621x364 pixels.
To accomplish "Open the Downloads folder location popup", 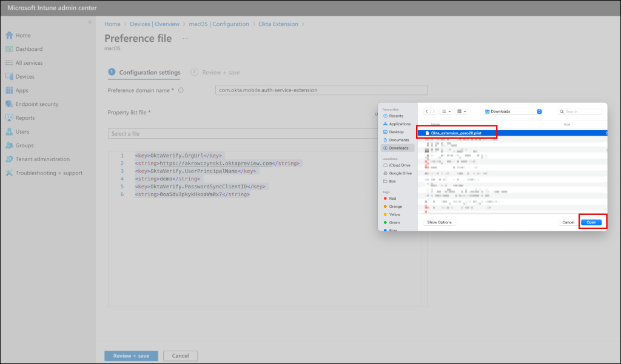I will pyautogui.click(x=513, y=111).
